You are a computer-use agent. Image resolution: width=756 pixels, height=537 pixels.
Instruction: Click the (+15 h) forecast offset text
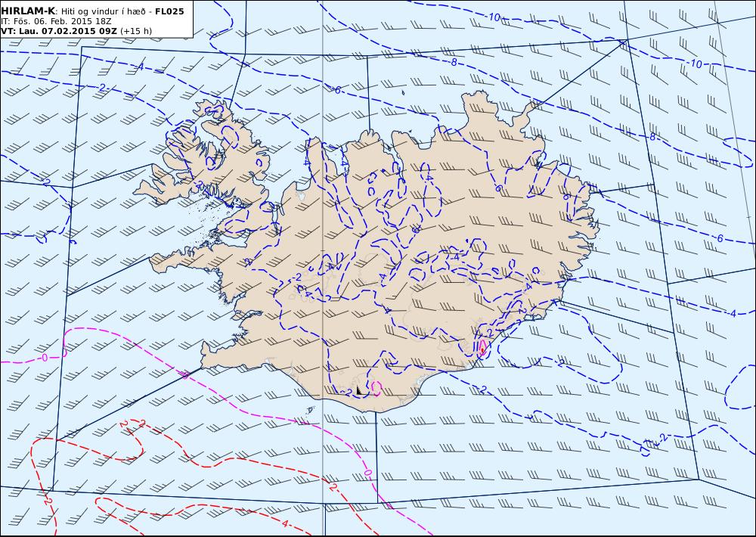click(136, 31)
